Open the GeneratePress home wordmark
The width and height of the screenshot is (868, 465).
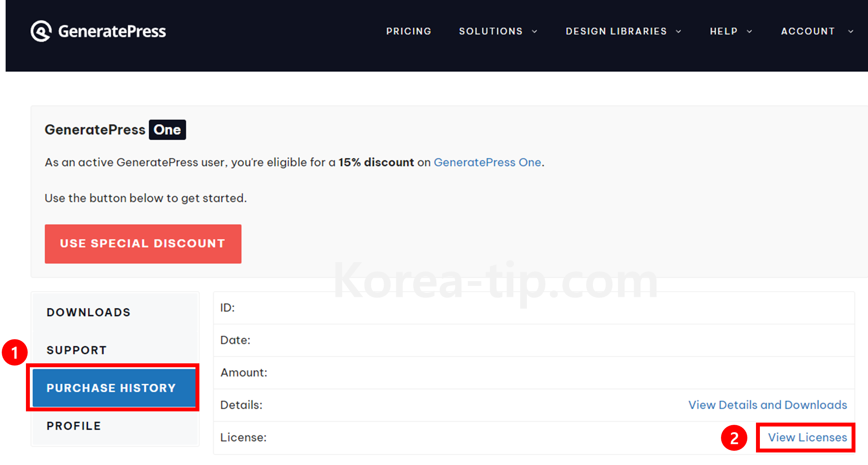click(x=112, y=31)
